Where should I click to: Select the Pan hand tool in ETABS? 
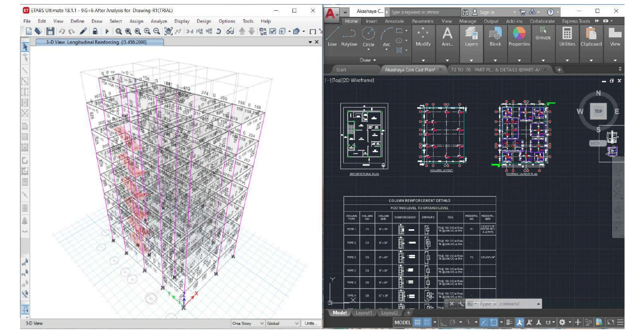[x=168, y=32]
